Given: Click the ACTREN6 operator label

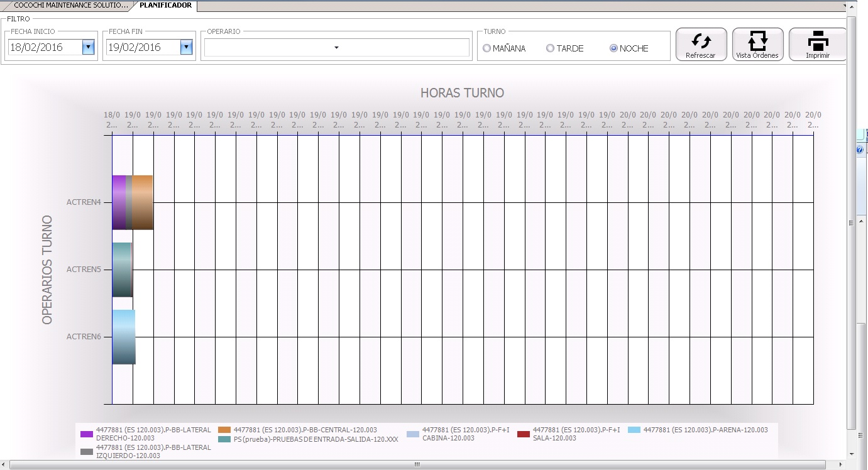Looking at the screenshot, I should (84, 337).
